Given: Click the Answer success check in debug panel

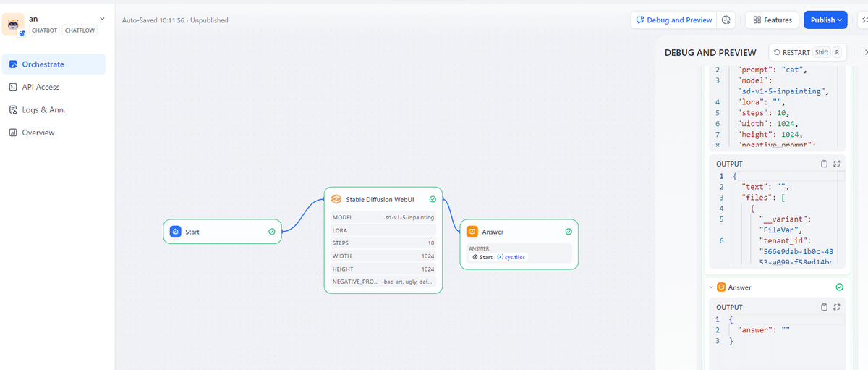Looking at the screenshot, I should [x=839, y=287].
